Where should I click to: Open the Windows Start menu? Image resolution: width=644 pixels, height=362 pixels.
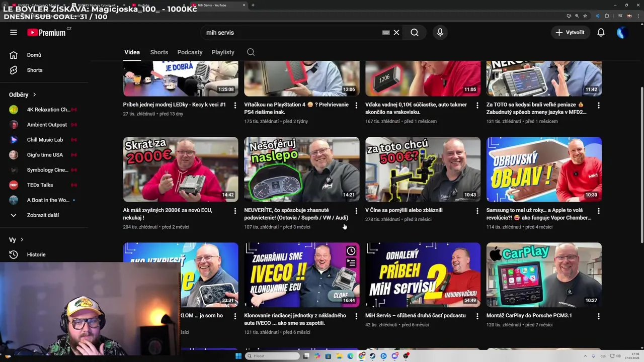pos(238,356)
